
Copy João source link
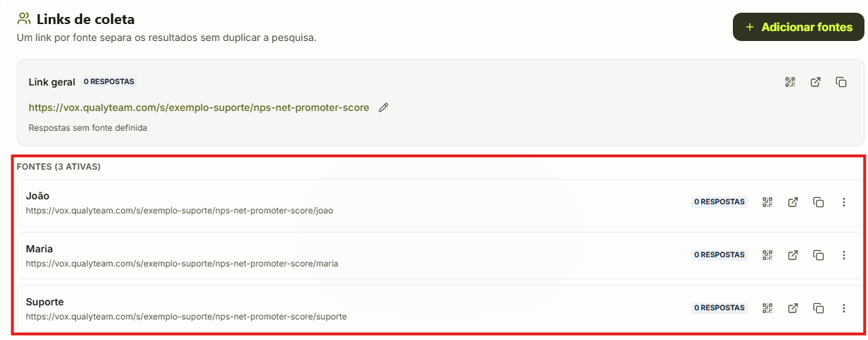point(818,202)
